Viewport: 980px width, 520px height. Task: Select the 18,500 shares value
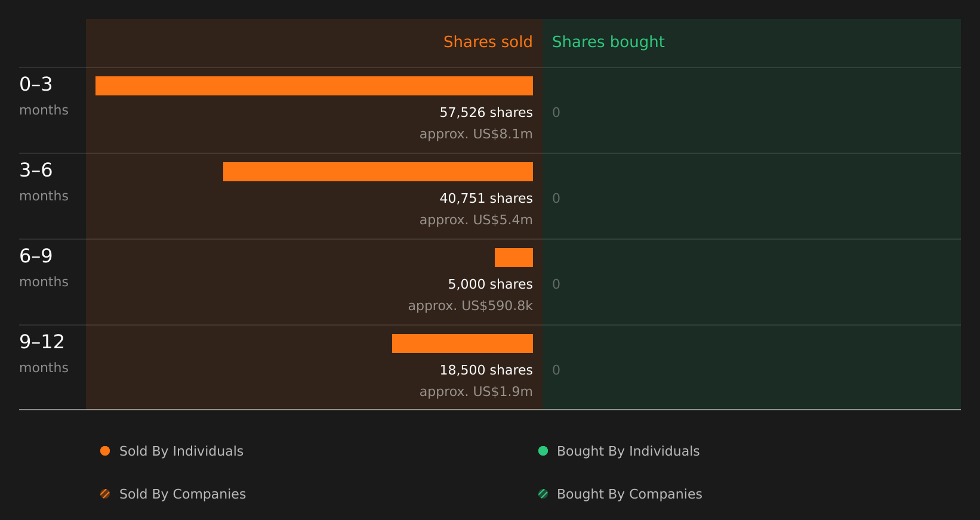(486, 370)
